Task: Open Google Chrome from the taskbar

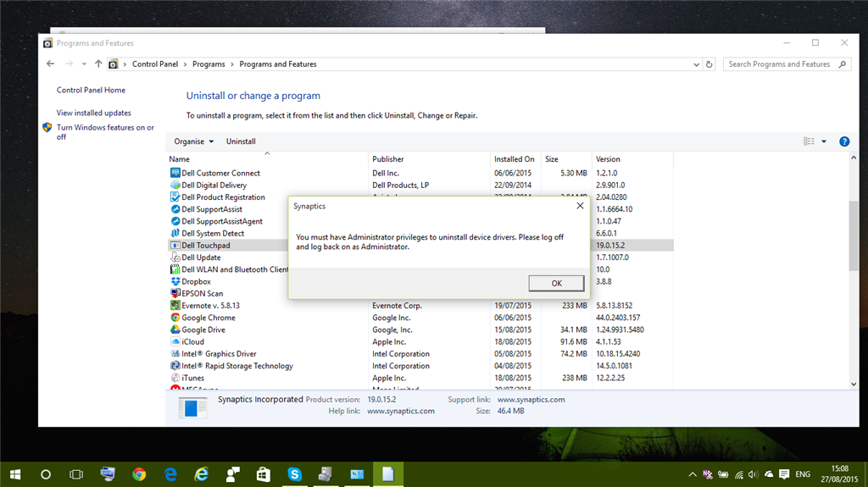Action: coord(139,474)
